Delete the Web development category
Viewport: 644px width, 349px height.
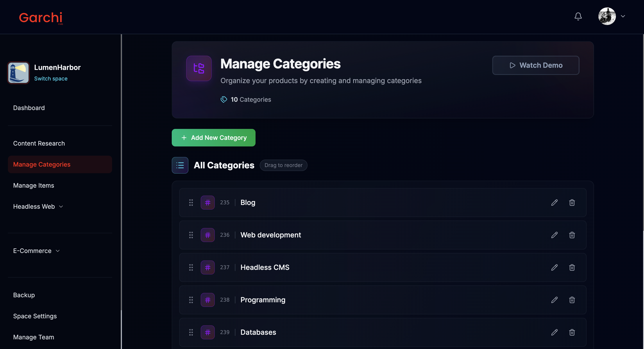[x=572, y=235]
